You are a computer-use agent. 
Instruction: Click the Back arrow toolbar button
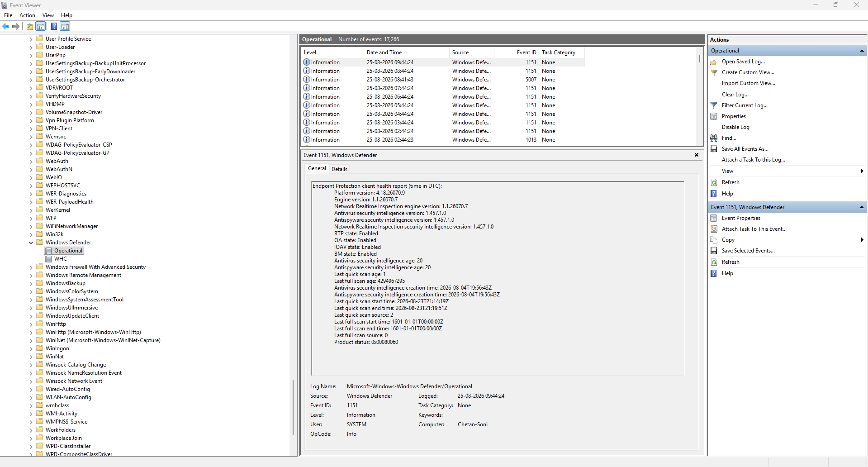click(5, 26)
